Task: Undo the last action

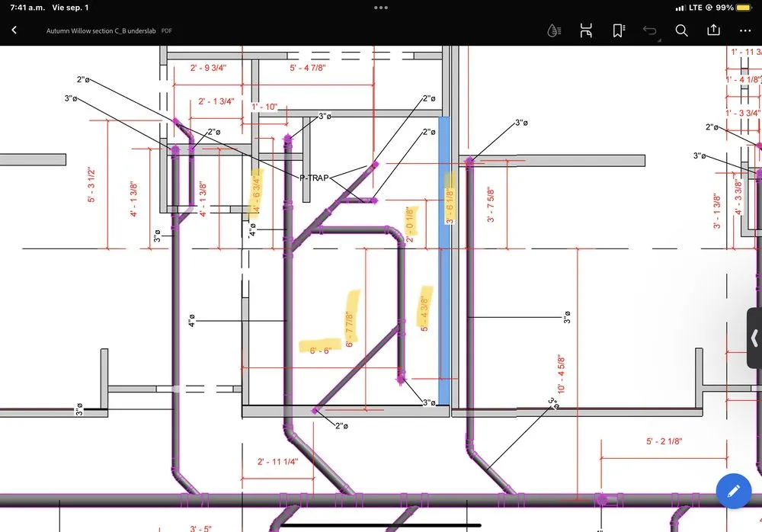Action: coord(650,30)
